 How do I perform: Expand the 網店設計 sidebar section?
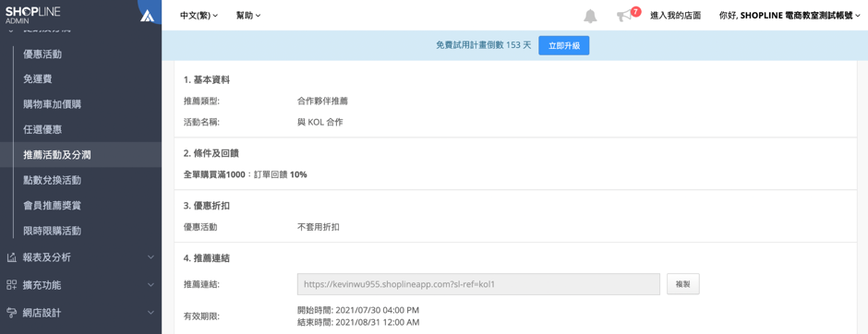[x=81, y=313]
